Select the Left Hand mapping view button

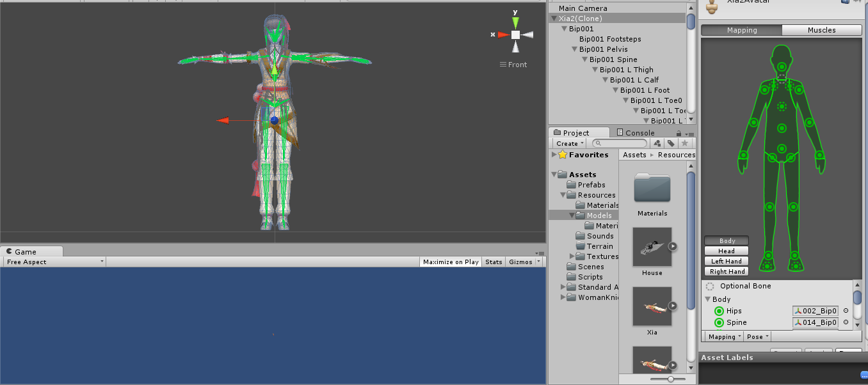(727, 261)
